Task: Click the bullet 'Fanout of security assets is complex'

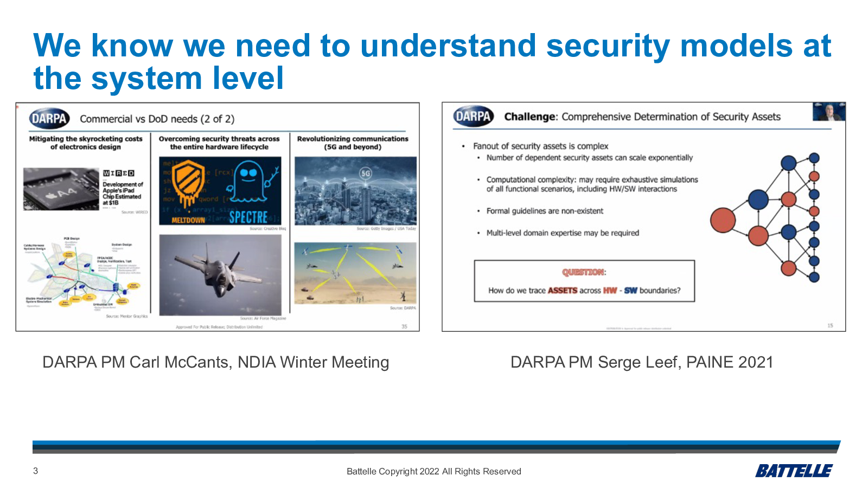Action: pyautogui.click(x=540, y=146)
